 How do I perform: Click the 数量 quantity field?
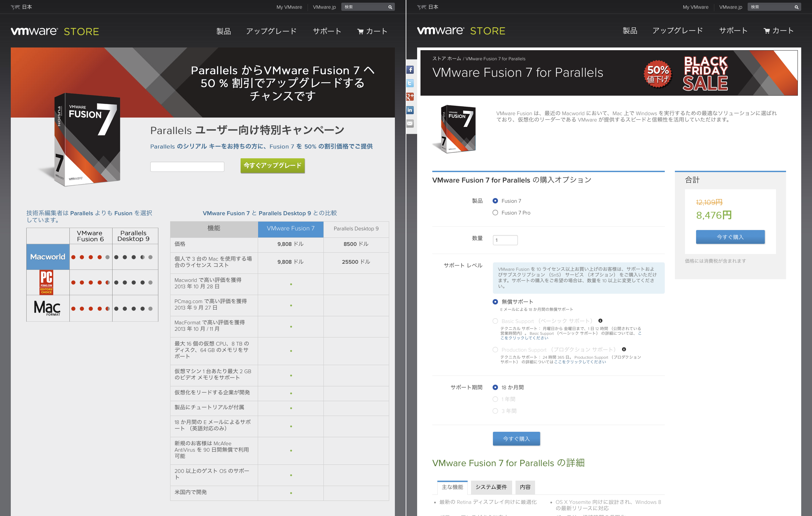505,240
